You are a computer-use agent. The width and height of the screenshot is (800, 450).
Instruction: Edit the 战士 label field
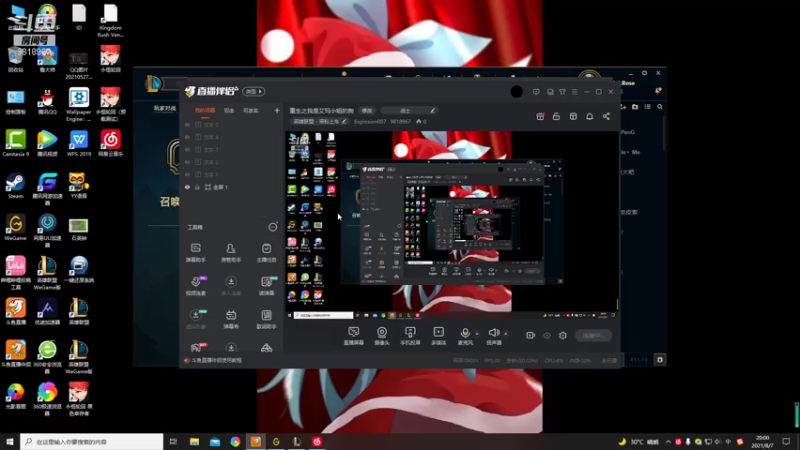point(409,110)
